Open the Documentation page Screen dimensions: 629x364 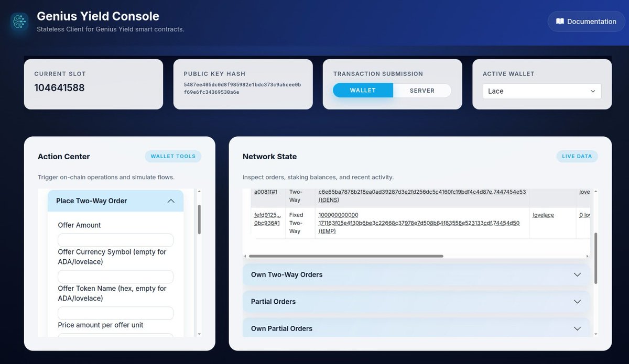586,21
